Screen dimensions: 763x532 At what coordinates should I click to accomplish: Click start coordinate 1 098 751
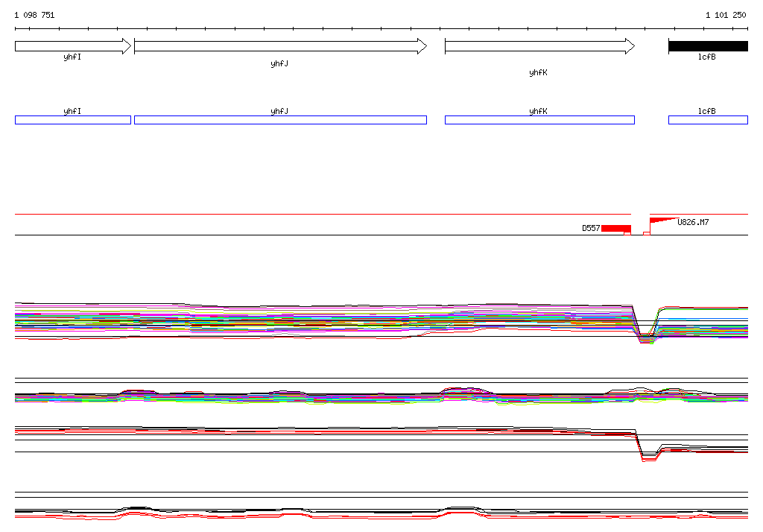pyautogui.click(x=34, y=15)
